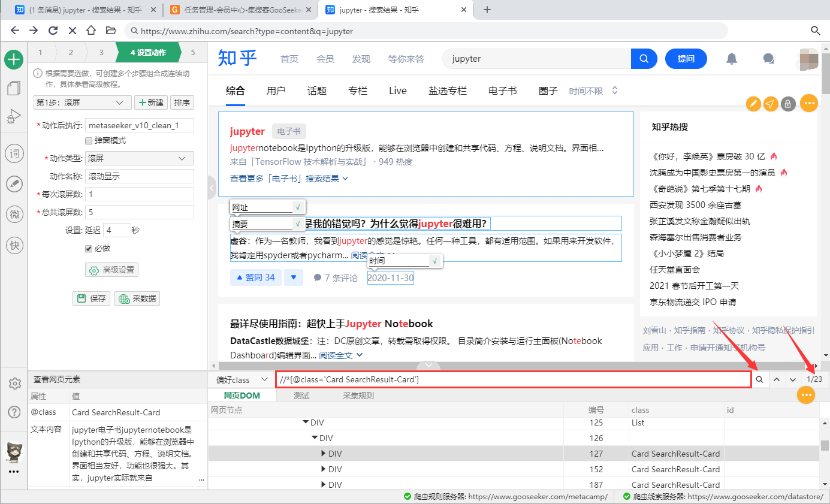
Task: Click the 高级设置 button
Action: coord(112,270)
